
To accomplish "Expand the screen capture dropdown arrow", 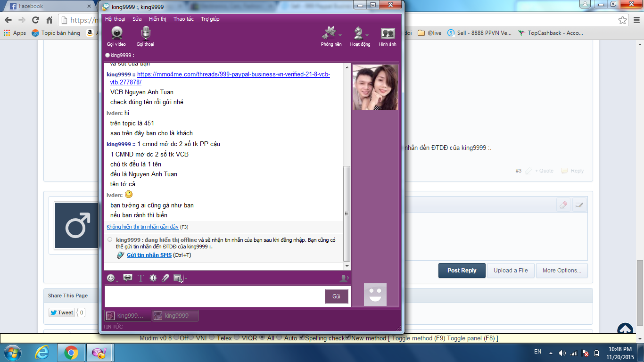I will tap(186, 279).
